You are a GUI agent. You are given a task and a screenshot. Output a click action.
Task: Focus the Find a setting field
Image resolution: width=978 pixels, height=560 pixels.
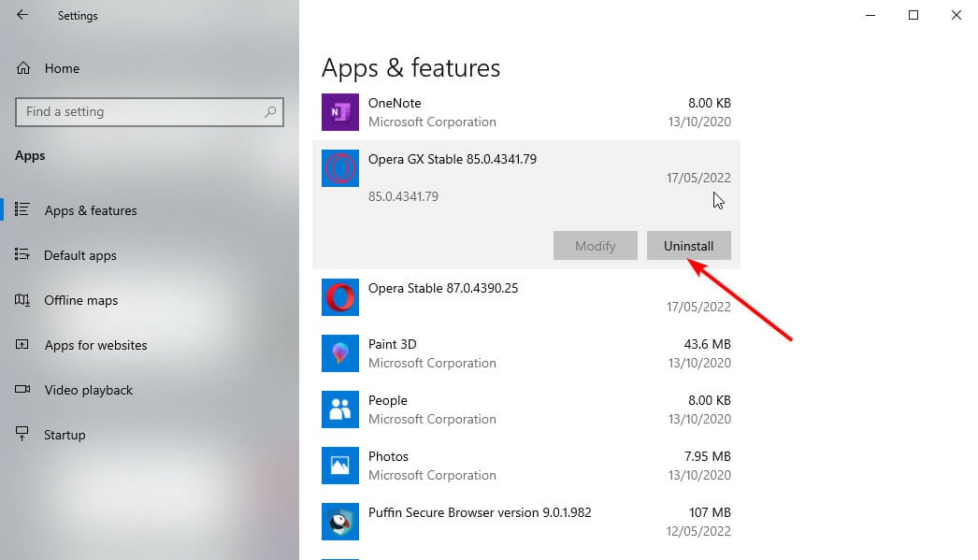coord(149,112)
